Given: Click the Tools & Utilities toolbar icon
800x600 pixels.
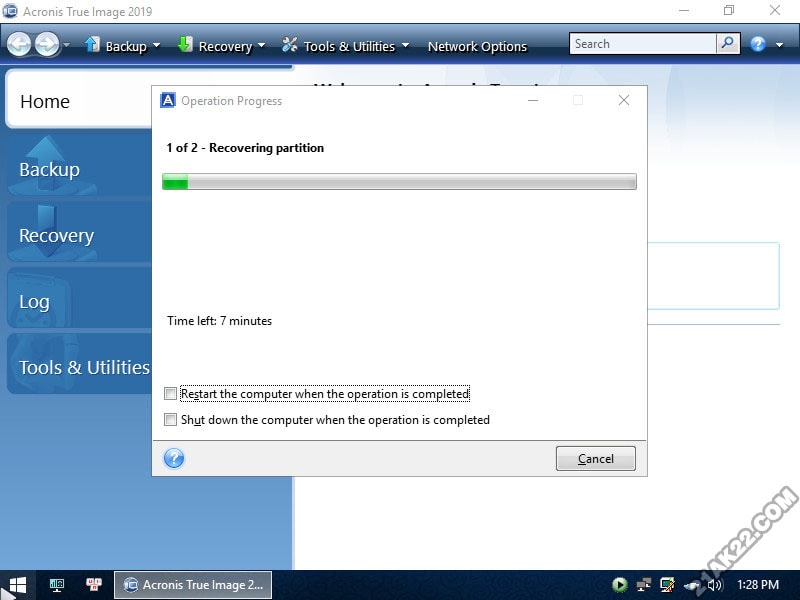Looking at the screenshot, I should click(290, 45).
